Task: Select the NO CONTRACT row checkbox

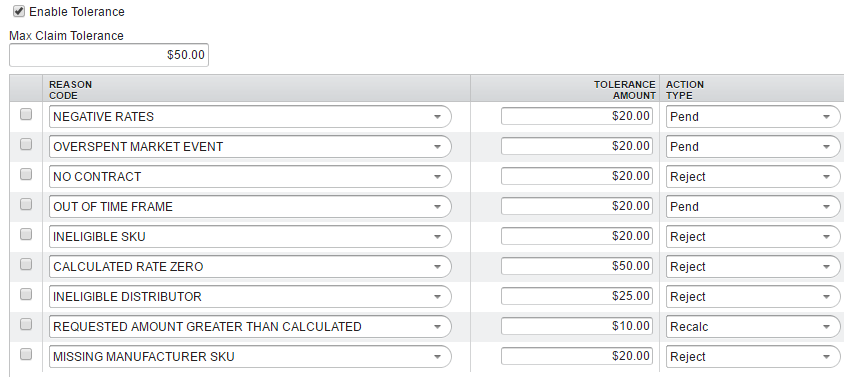Action: point(26,174)
